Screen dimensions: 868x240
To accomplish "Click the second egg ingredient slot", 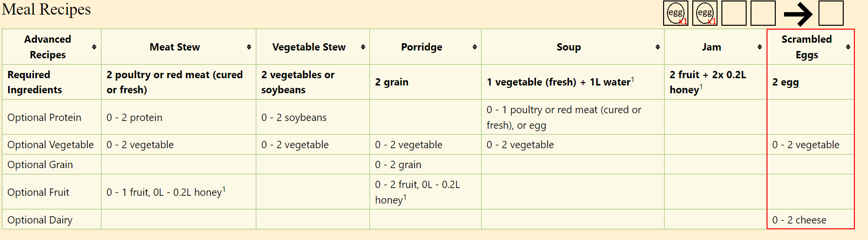I will click(x=704, y=13).
